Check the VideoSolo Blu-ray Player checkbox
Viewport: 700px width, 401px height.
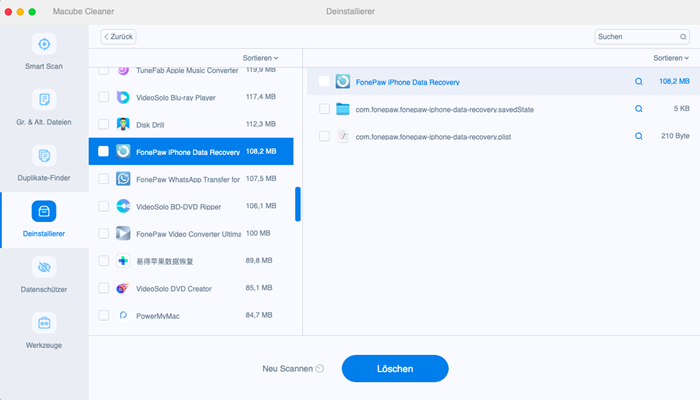click(104, 97)
